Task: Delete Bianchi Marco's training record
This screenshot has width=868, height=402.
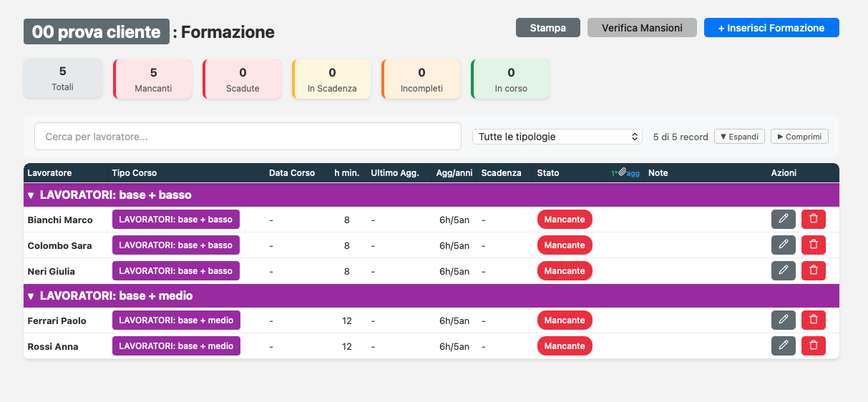Action: coord(814,220)
